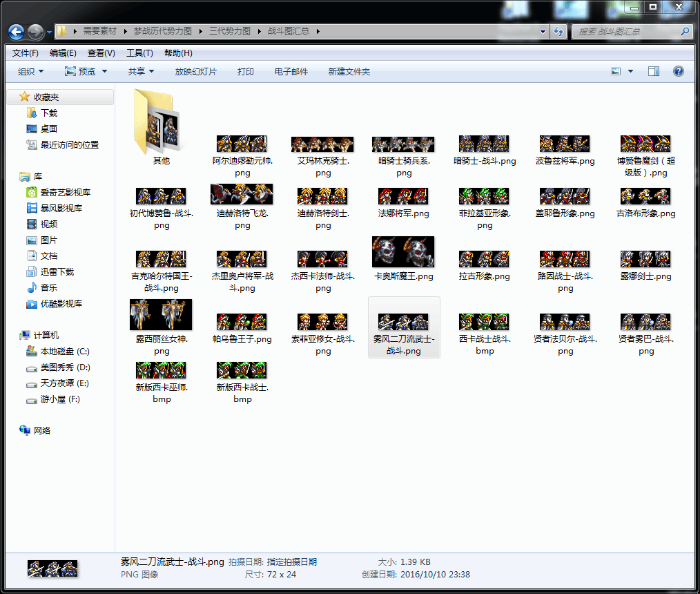Select the 露西丽丝女神.png file

point(161,315)
